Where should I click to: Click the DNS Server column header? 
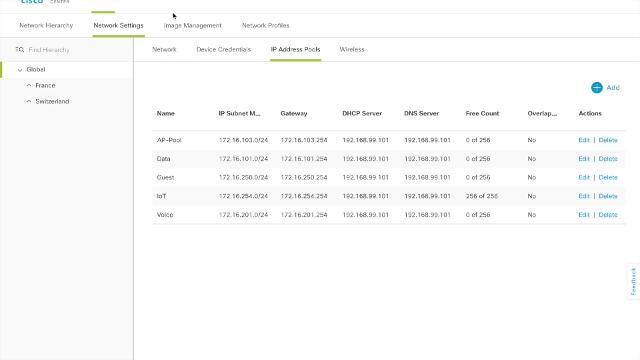(x=422, y=113)
